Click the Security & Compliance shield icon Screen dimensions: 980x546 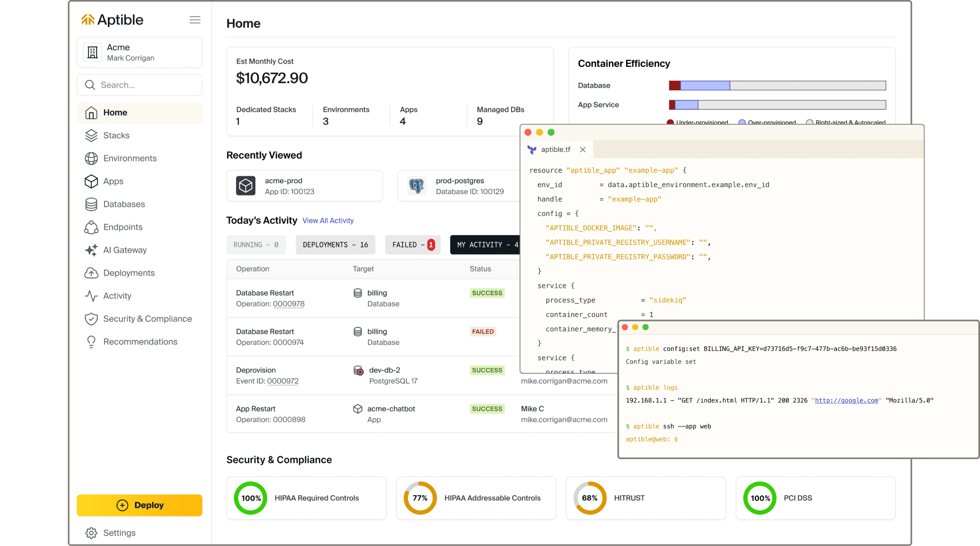(x=91, y=319)
